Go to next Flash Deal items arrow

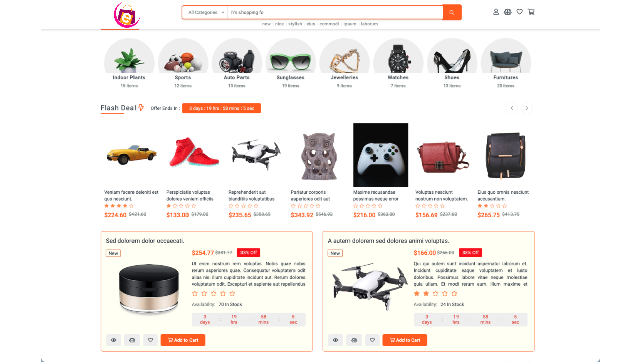(x=527, y=108)
